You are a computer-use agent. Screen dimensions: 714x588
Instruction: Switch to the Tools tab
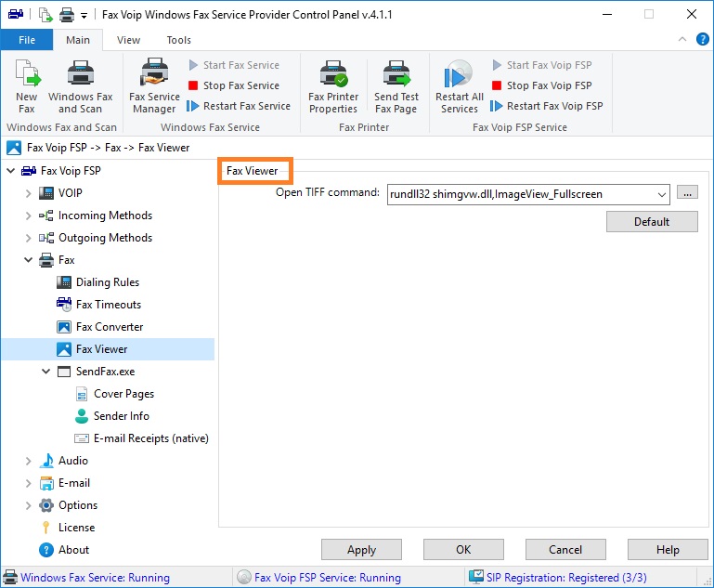[x=178, y=40]
